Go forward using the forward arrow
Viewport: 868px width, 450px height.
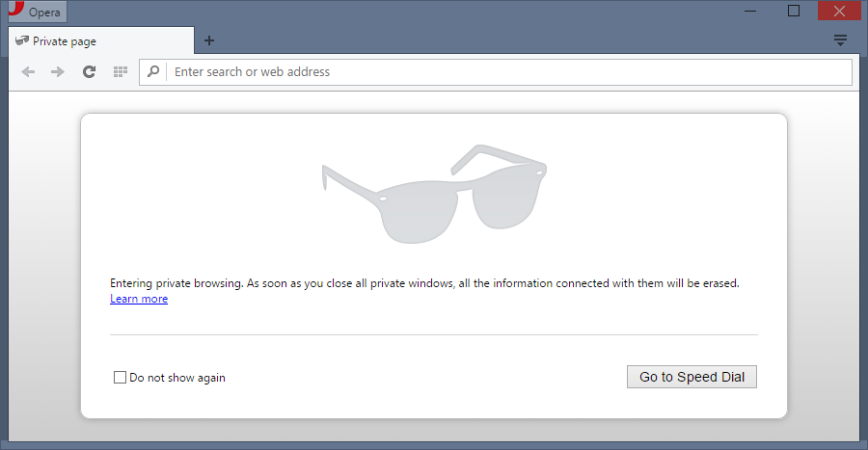(58, 72)
